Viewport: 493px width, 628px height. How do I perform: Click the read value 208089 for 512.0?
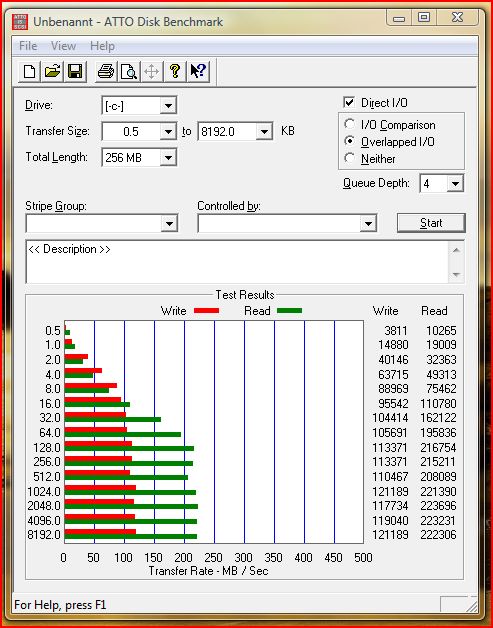(x=438, y=477)
